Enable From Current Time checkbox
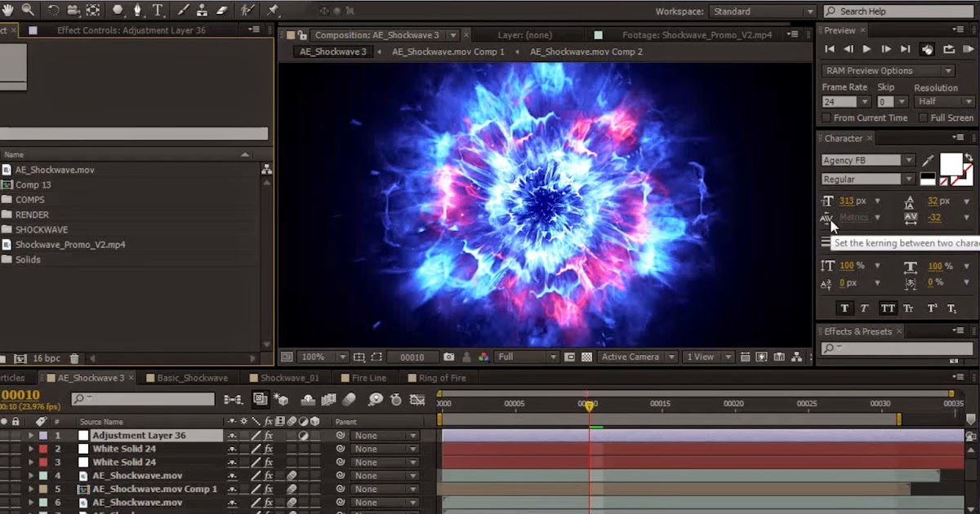Viewport: 980px width, 514px height. (x=826, y=118)
